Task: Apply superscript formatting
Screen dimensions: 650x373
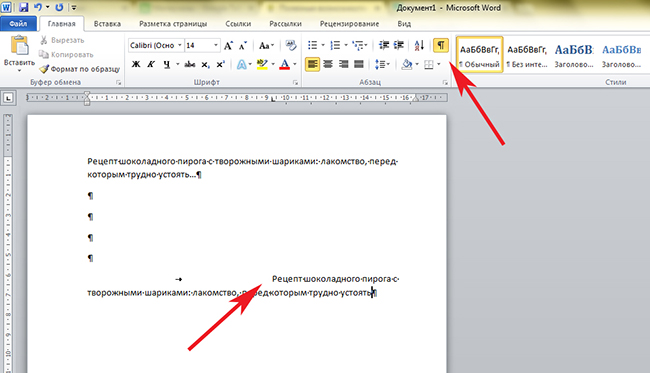Action: pyautogui.click(x=220, y=64)
